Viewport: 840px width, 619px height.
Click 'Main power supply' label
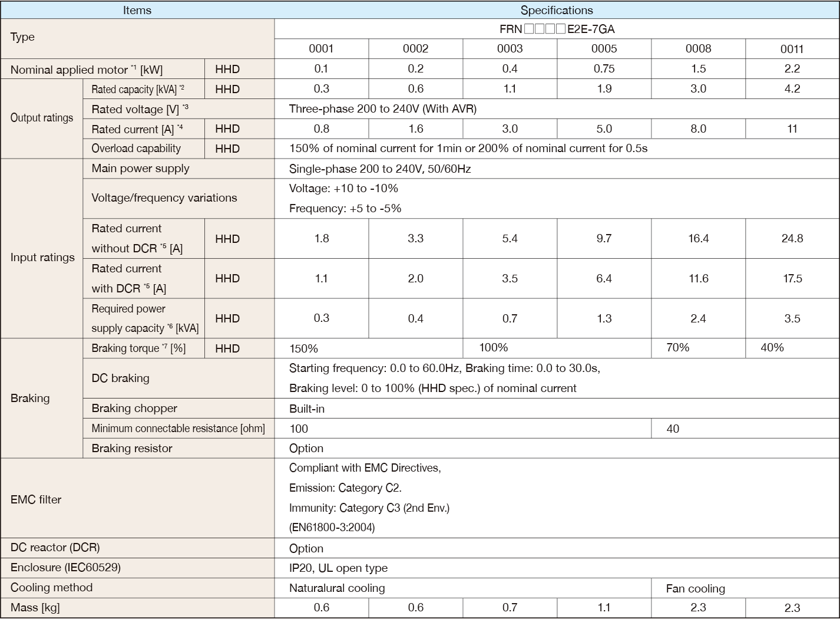[x=140, y=168]
